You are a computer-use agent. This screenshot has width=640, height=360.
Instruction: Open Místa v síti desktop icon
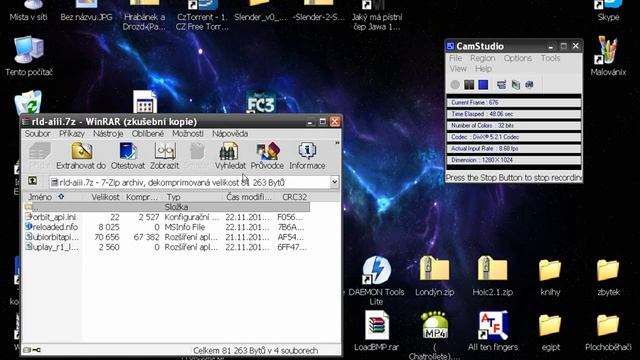point(29,10)
